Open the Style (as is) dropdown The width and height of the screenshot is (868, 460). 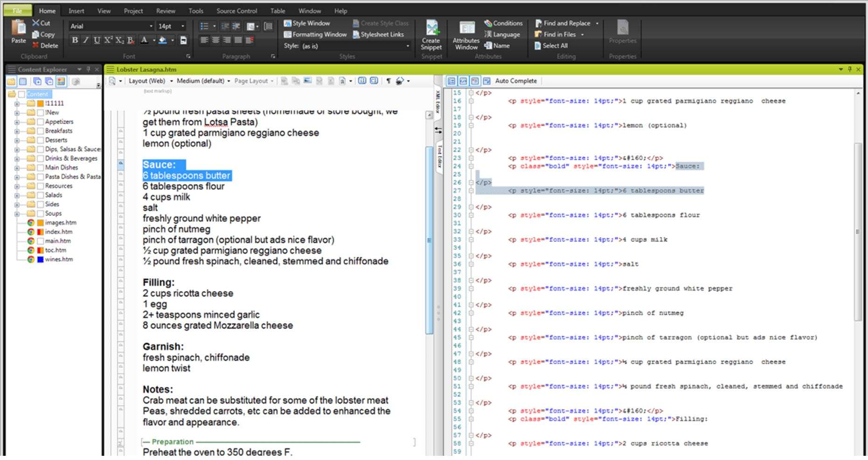[407, 46]
